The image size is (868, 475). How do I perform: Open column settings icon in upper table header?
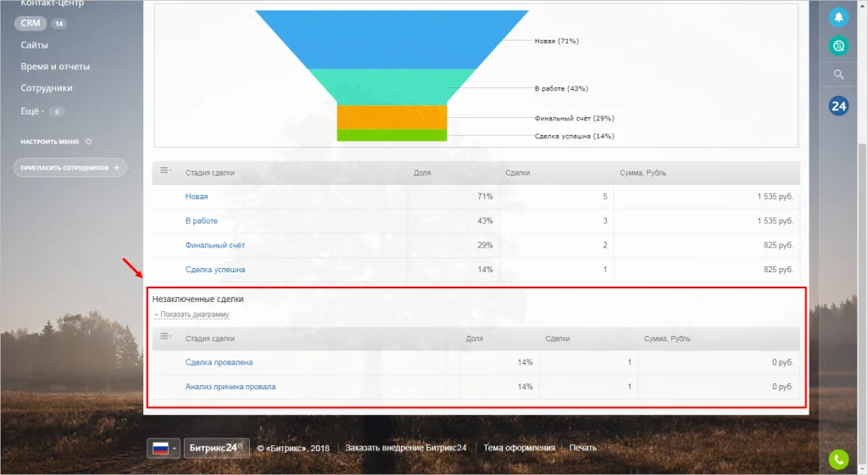click(x=165, y=170)
